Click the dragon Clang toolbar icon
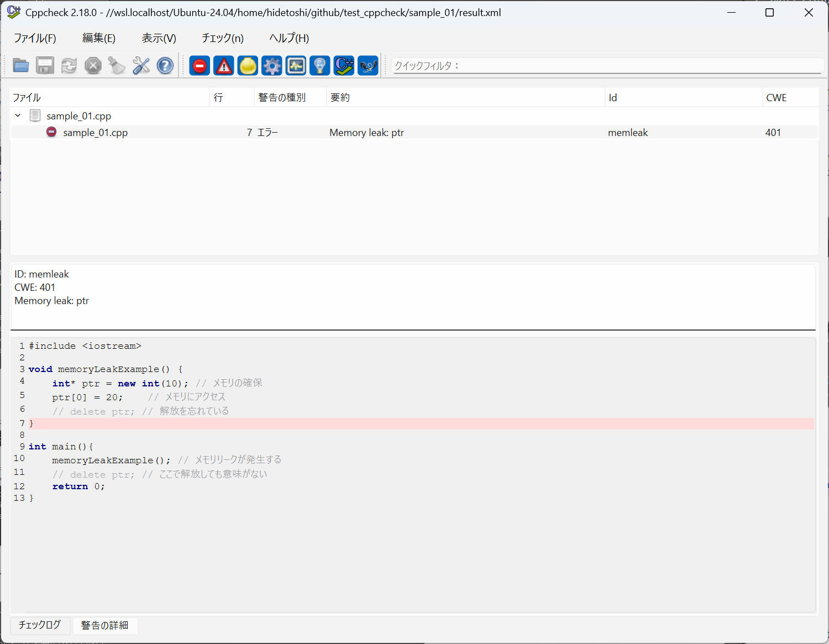Viewport: 829px width, 644px height. point(368,66)
